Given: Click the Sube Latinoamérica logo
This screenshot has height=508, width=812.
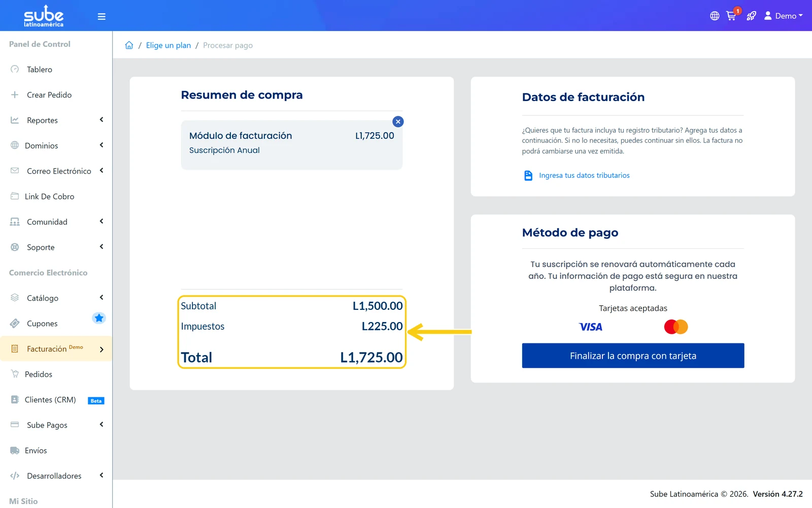Looking at the screenshot, I should coord(44,16).
